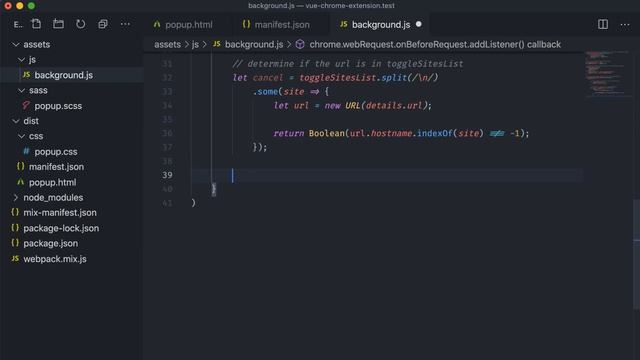Screen dimensions: 640x360
Task: Click the 'indexOf' method call
Action: (435, 133)
